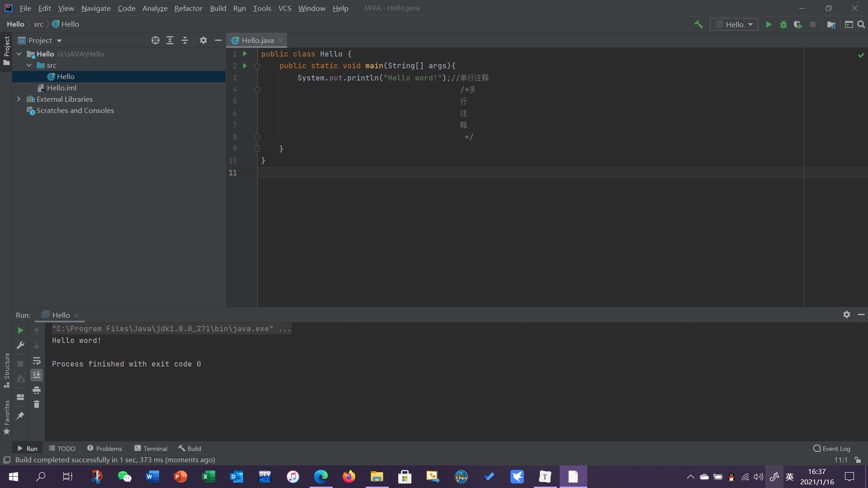Collapse the src folder
Viewport: 868px width, 488px height.
pyautogui.click(x=29, y=65)
